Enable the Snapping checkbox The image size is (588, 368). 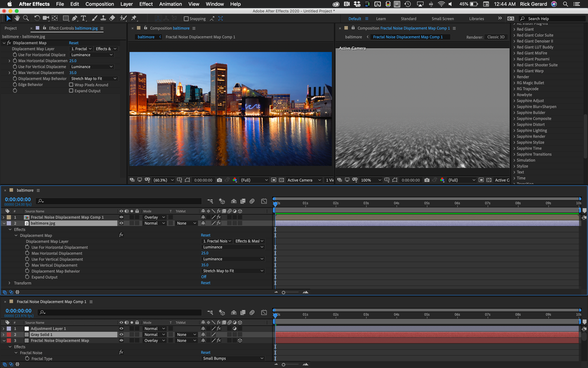point(186,19)
